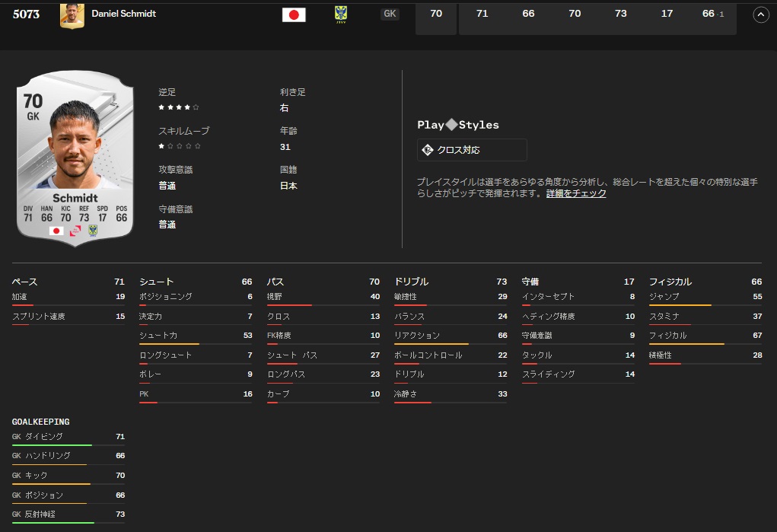Select the STVV club crest icon
The width and height of the screenshot is (777, 532).
[340, 14]
